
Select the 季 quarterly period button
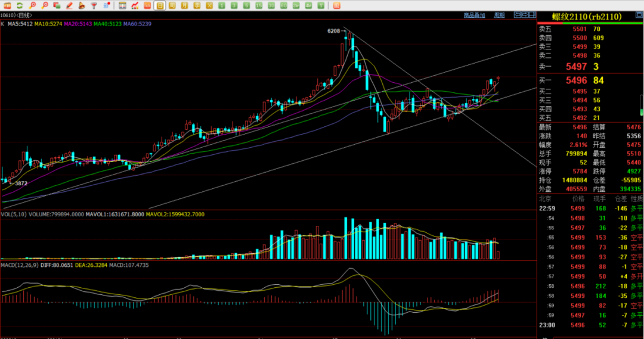(197, 5)
